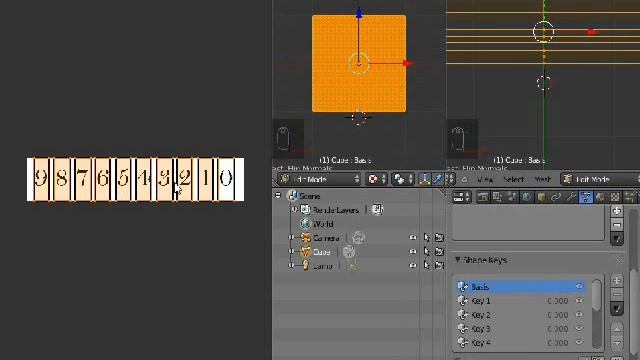Image resolution: width=640 pixels, height=360 pixels.
Task: Remove shape key with lower minus button
Action: click(x=617, y=294)
